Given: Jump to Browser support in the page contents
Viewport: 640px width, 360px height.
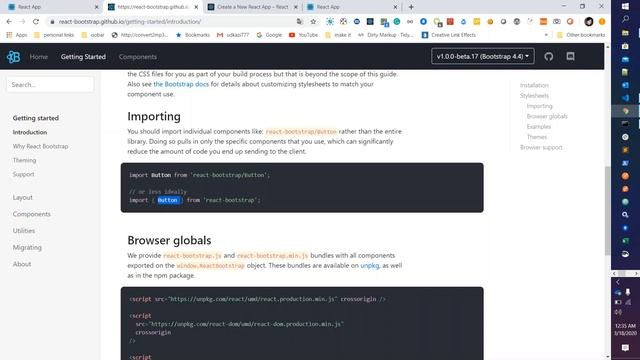Looking at the screenshot, I should pos(541,147).
